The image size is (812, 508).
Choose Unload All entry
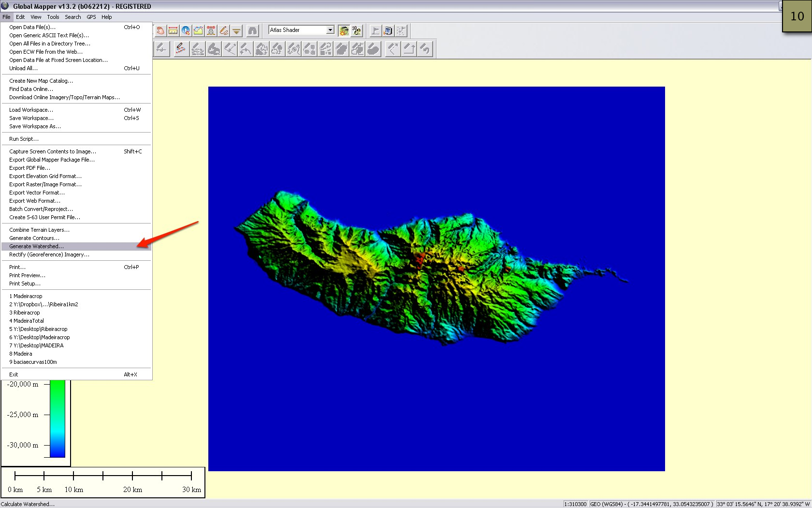pos(76,68)
